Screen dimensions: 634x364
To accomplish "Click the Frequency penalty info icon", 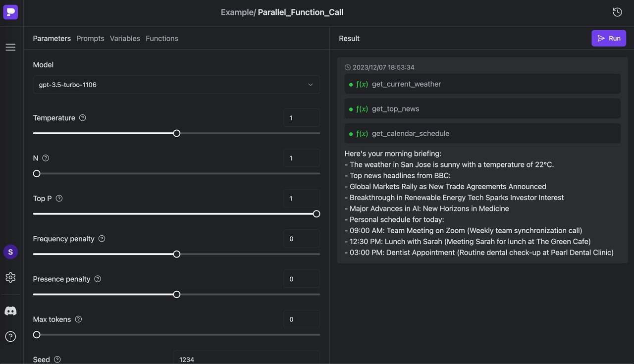I will click(102, 239).
